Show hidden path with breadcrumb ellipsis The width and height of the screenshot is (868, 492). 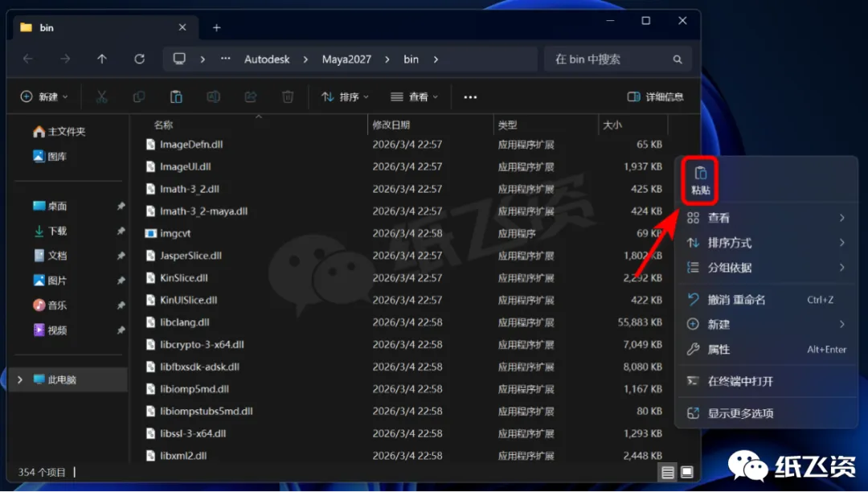(225, 59)
